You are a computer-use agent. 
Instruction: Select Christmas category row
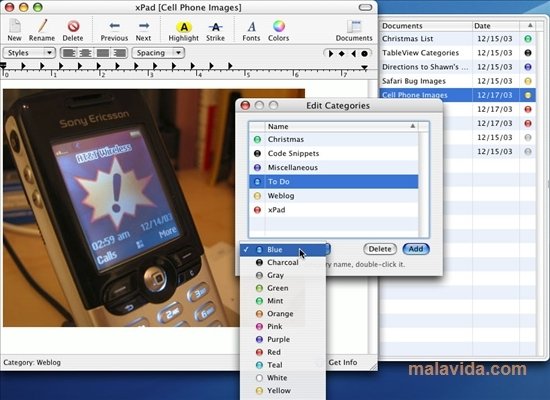pos(334,139)
